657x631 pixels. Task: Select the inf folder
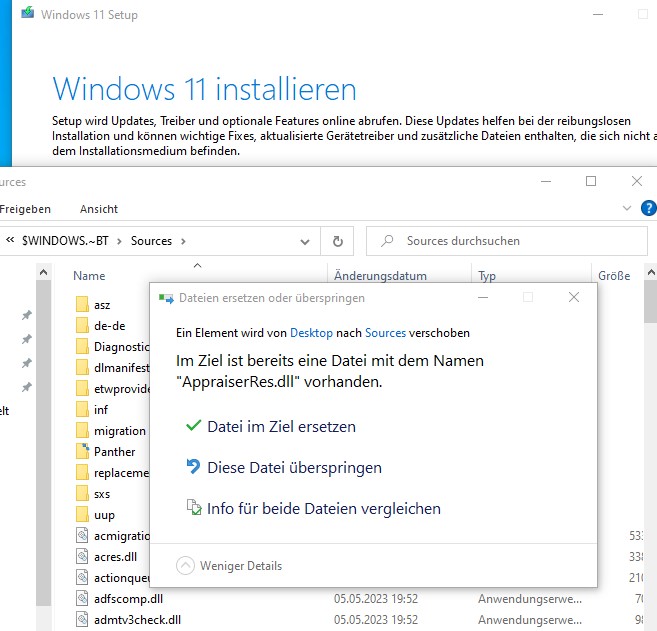pyautogui.click(x=101, y=410)
